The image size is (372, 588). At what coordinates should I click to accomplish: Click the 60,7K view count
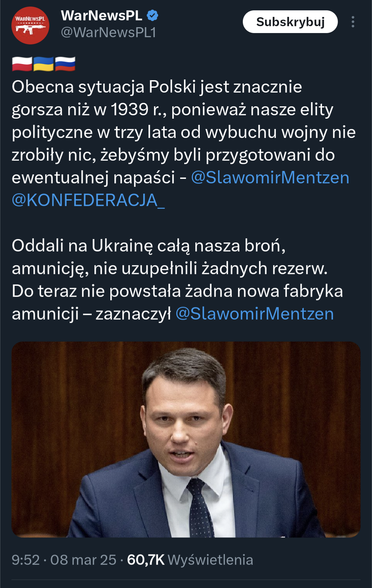point(146,560)
